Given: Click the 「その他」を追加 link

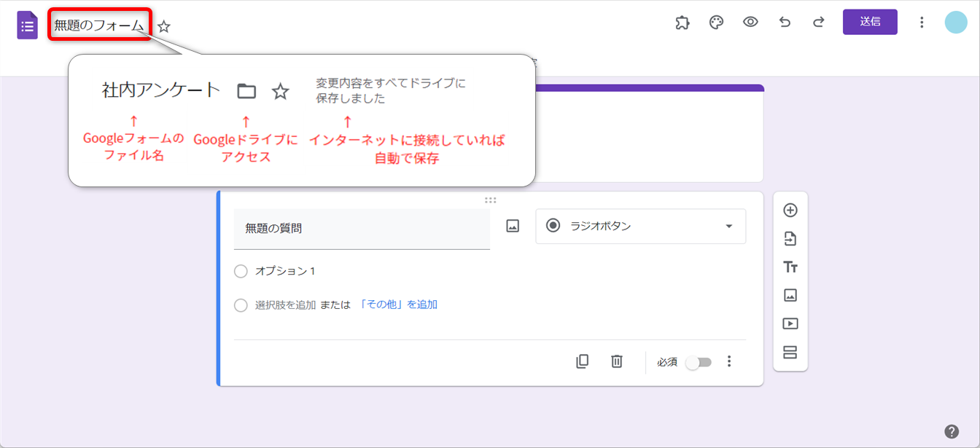Looking at the screenshot, I should point(398,305).
